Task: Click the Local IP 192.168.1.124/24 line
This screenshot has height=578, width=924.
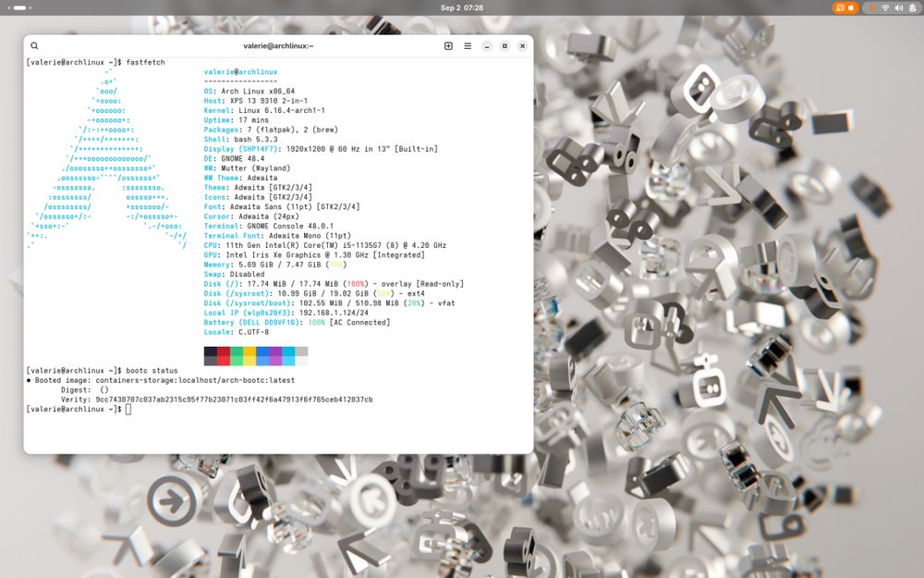Action: tap(286, 313)
